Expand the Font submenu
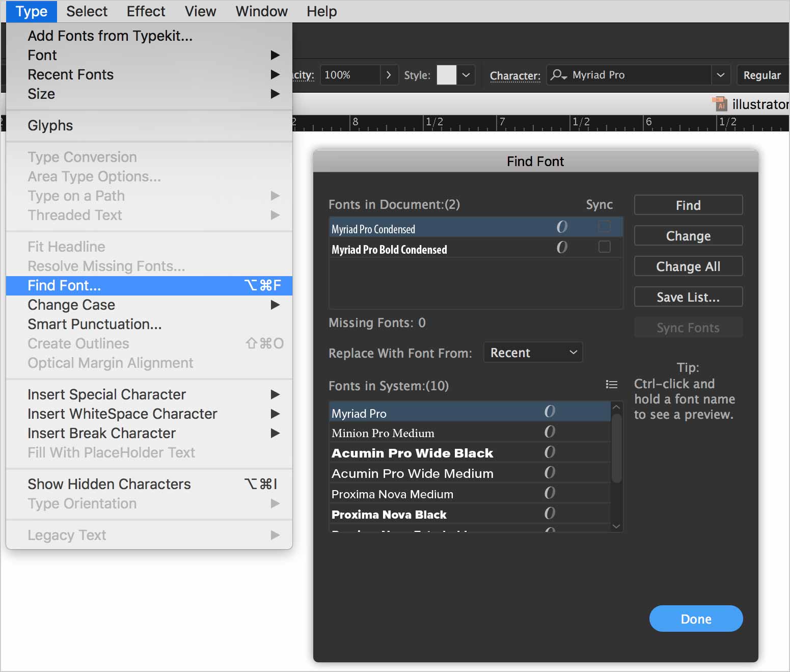The width and height of the screenshot is (790, 672). pyautogui.click(x=149, y=55)
